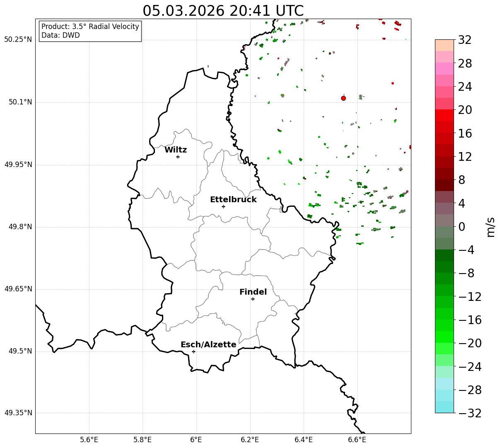500x448 pixels.
Task: Click the peach swatch at the colorbar top
Action: [x=444, y=45]
